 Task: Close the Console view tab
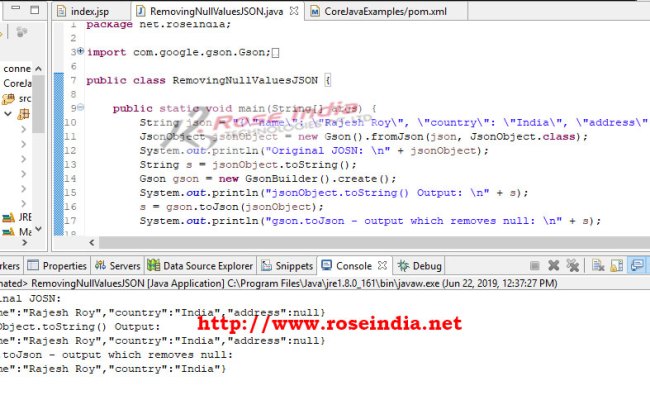[x=383, y=265]
